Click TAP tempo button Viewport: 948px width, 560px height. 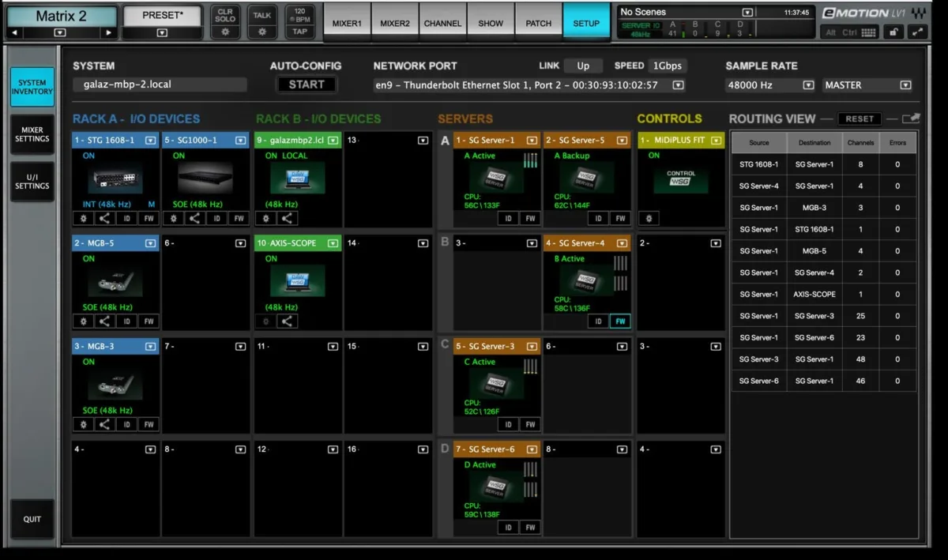click(299, 32)
